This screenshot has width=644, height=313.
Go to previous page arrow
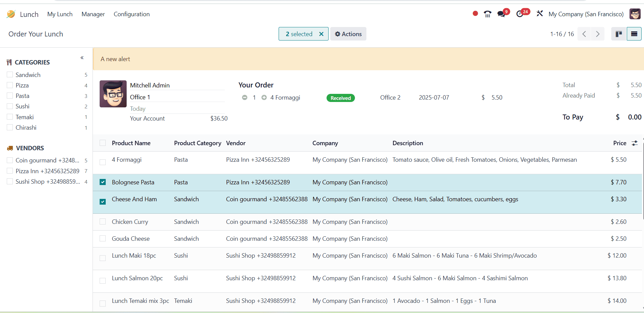[x=584, y=34]
